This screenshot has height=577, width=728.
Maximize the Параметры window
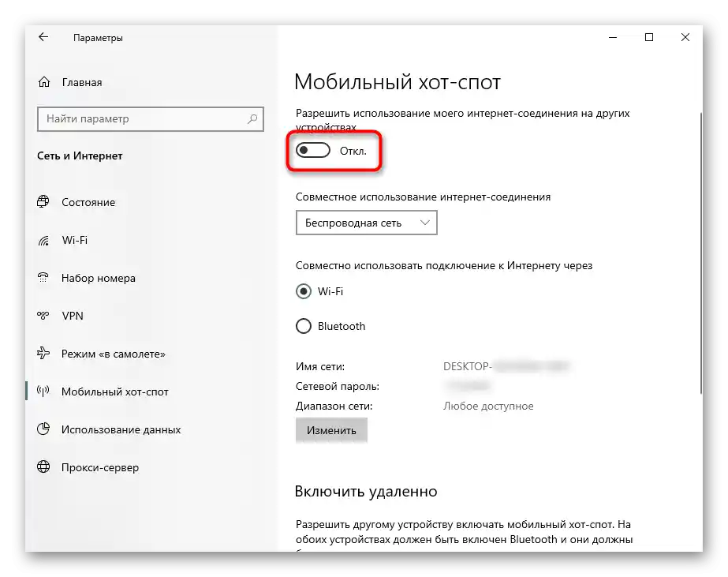[x=649, y=37]
